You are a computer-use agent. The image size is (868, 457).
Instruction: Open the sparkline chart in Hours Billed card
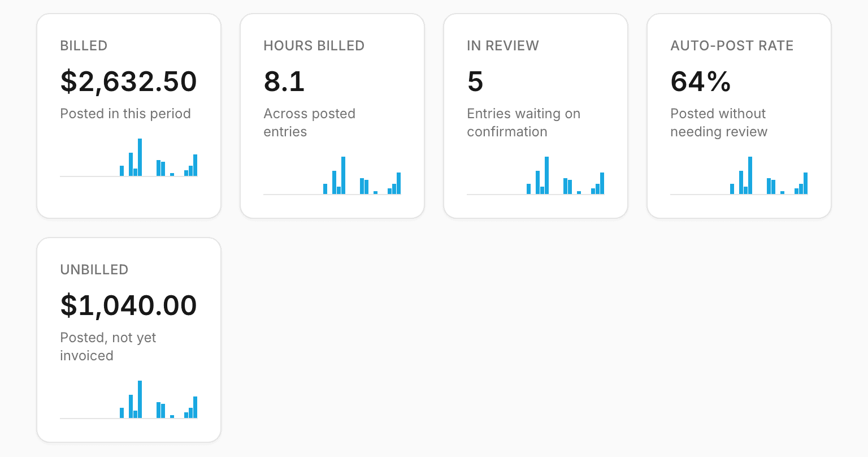pos(332,176)
